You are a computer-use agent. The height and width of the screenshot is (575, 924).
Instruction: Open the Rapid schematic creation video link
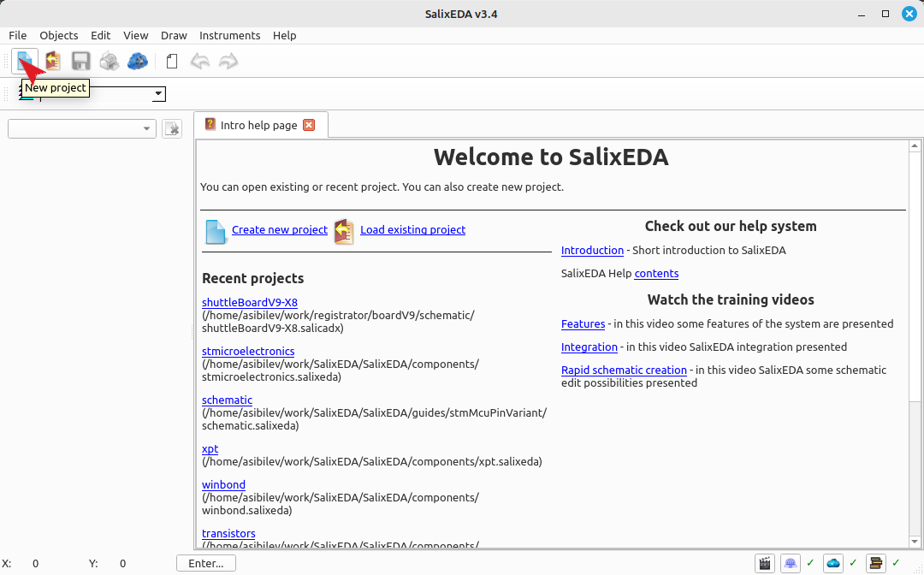tap(624, 370)
